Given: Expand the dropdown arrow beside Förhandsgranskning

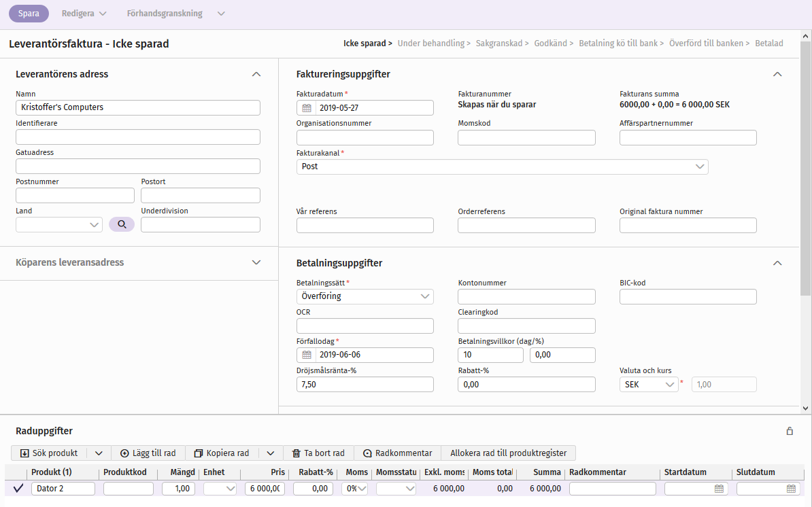Looking at the screenshot, I should pos(221,14).
